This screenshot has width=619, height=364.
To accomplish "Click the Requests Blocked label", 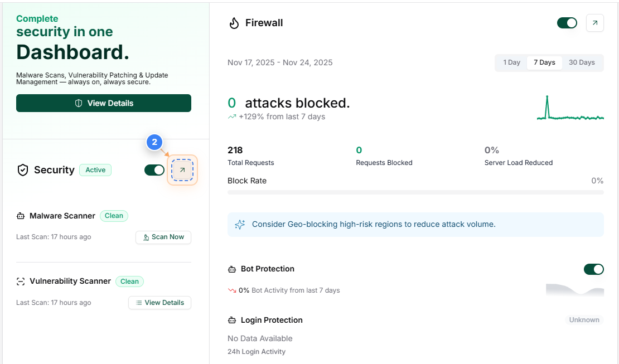I will [x=384, y=163].
